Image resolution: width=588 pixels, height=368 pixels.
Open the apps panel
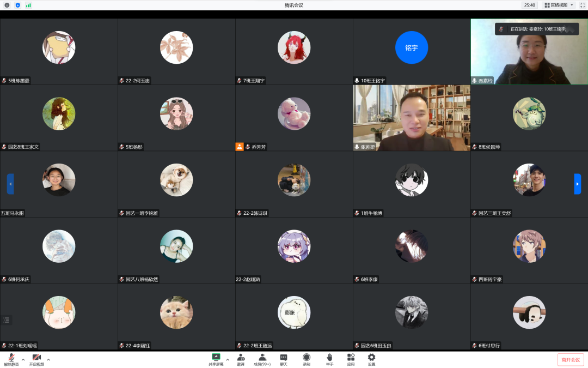click(x=351, y=359)
